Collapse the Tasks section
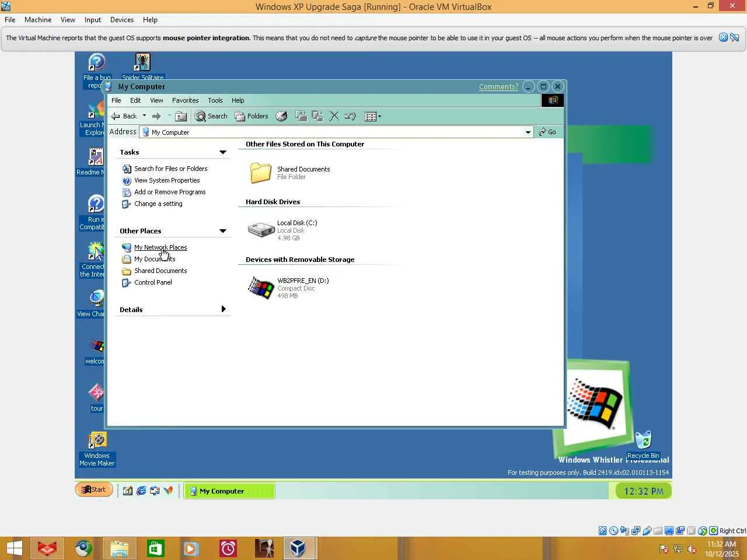The width and height of the screenshot is (747, 560). pyautogui.click(x=222, y=152)
